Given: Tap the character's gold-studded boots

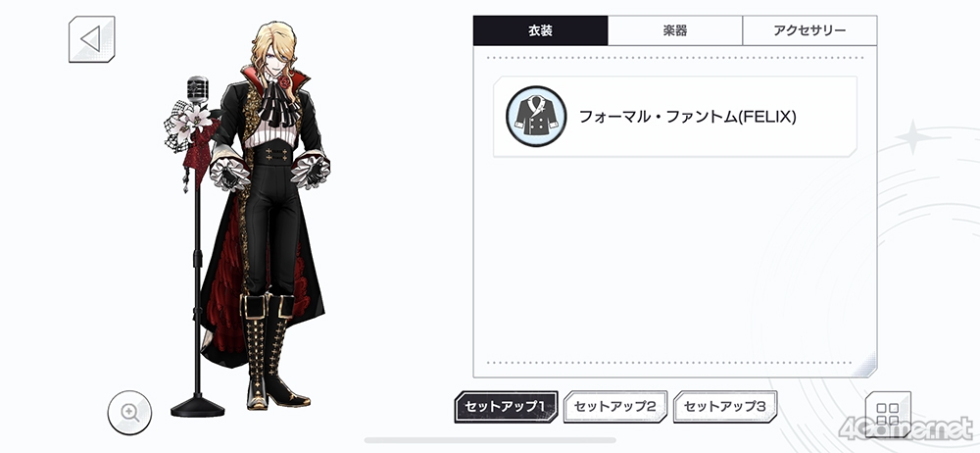Looking at the screenshot, I should pyautogui.click(x=273, y=350).
